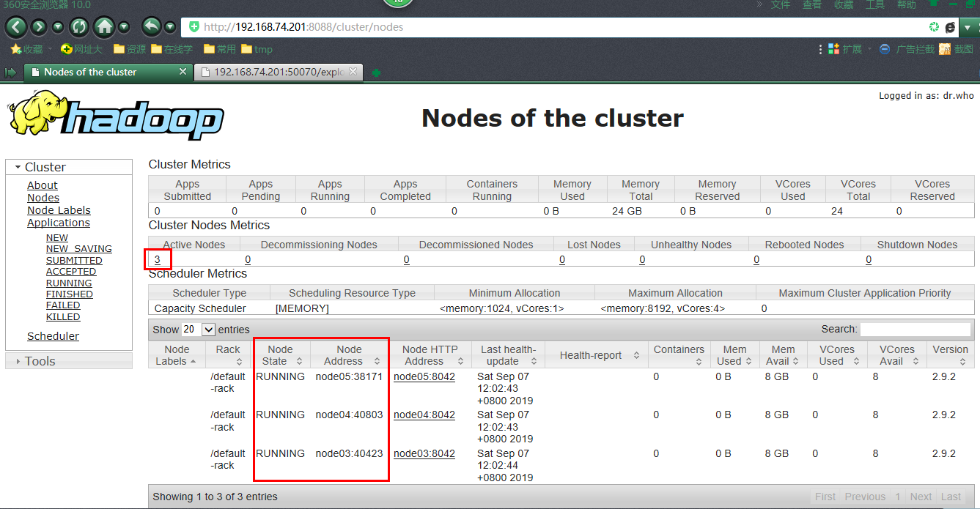Open the 收藏 menu in menu bar
The image size is (980, 509).
coord(844,4)
